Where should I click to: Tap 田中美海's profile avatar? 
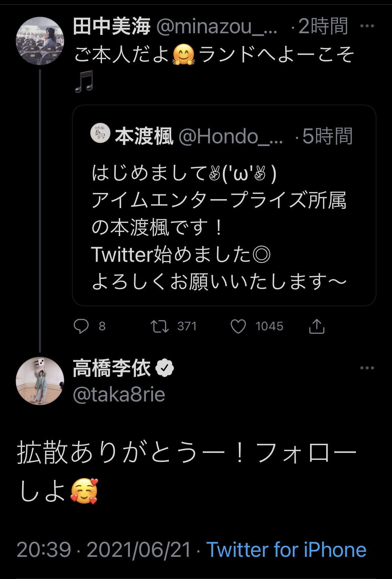coord(40,41)
